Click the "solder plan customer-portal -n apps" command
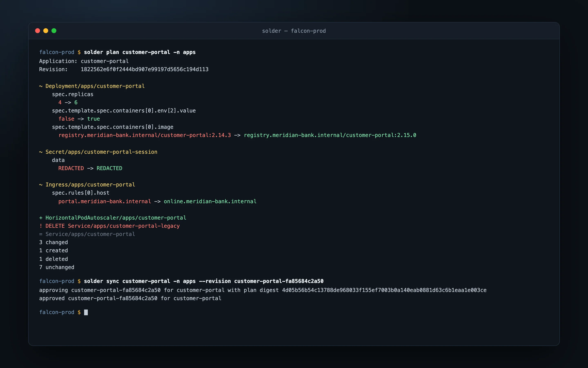This screenshot has height=368, width=588. pyautogui.click(x=140, y=52)
